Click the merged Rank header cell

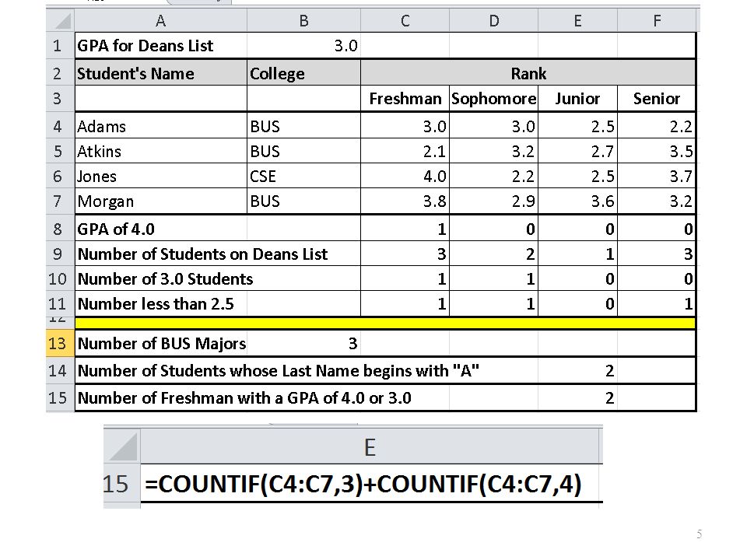click(528, 73)
